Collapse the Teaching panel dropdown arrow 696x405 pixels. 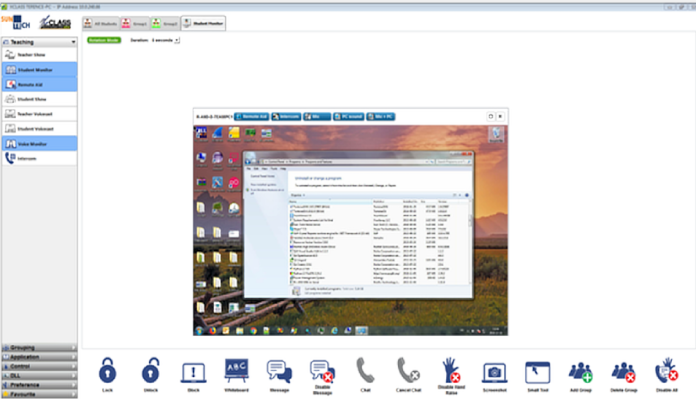tap(73, 42)
